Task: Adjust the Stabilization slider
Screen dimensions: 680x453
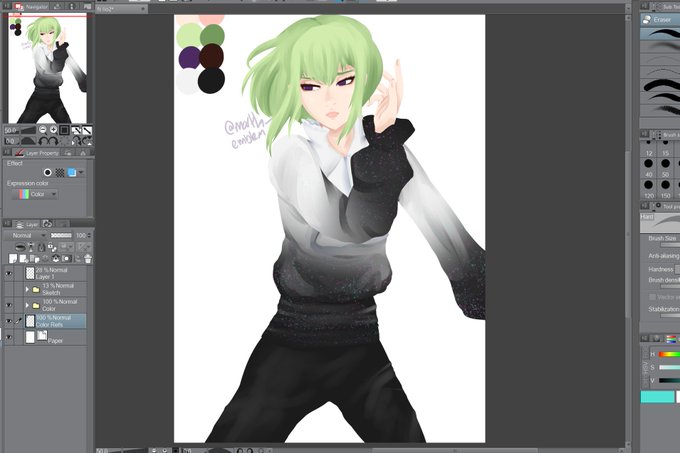Action: pyautogui.click(x=670, y=316)
